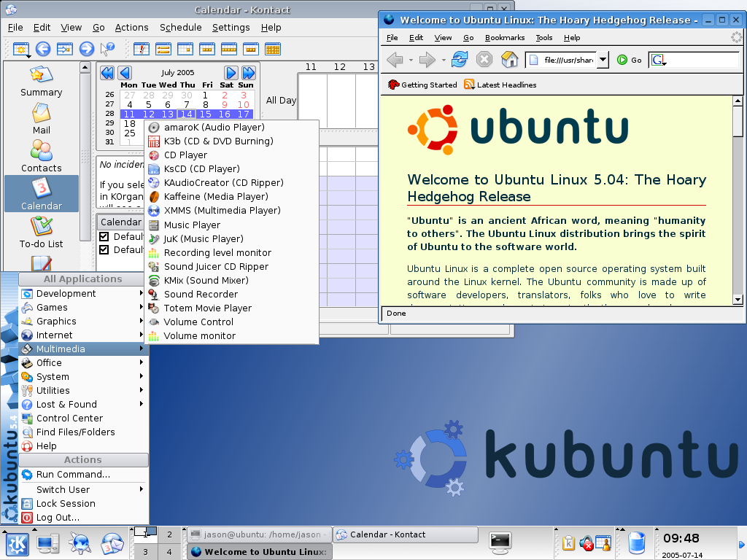Screen dimensions: 747x560
Task: Open the browser URL history dropdown
Action: point(603,60)
